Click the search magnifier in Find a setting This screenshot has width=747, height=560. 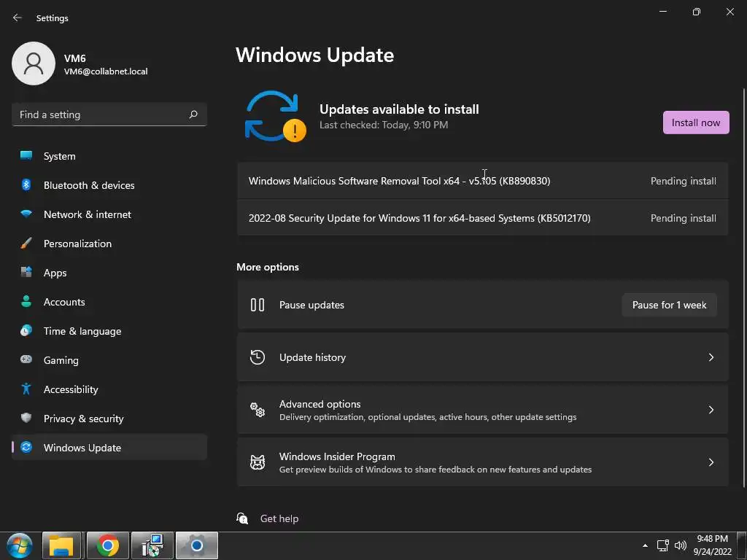click(x=193, y=114)
